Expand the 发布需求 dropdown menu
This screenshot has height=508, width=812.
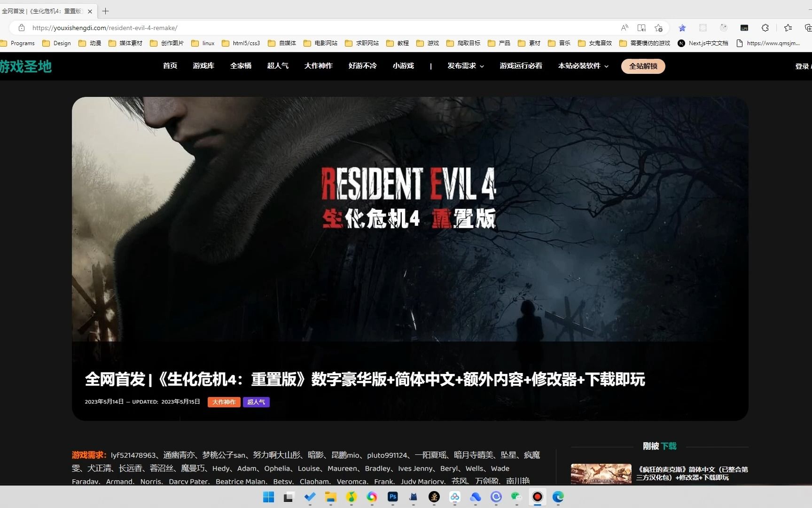pos(465,66)
